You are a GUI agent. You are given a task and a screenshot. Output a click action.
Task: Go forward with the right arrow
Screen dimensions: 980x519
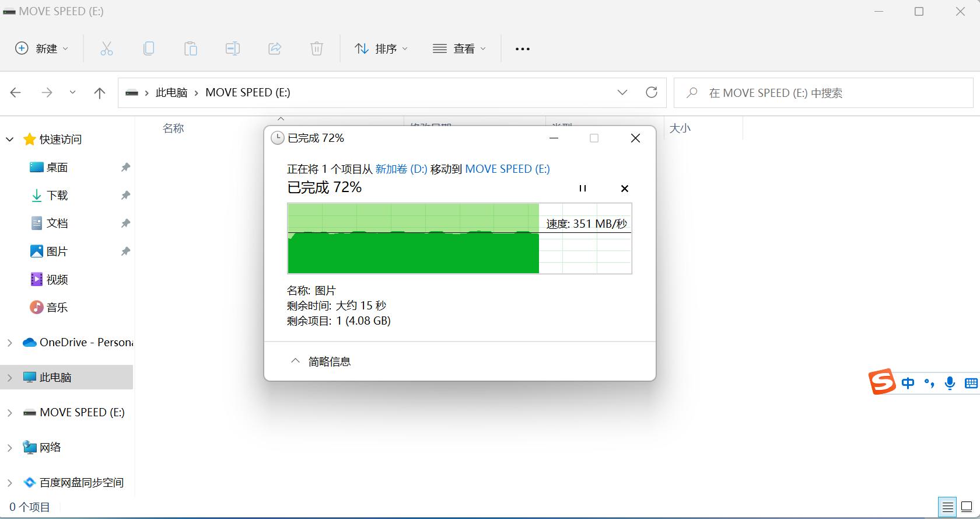coord(47,92)
